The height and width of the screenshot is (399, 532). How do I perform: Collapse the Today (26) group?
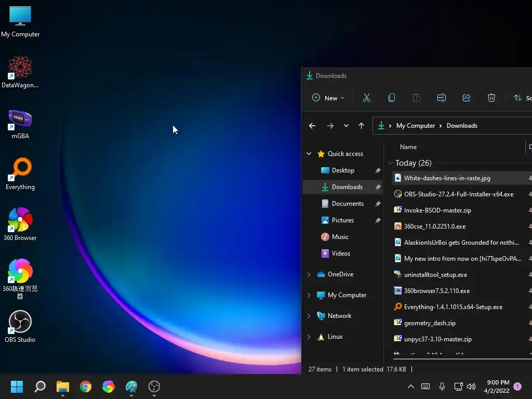pos(391,163)
